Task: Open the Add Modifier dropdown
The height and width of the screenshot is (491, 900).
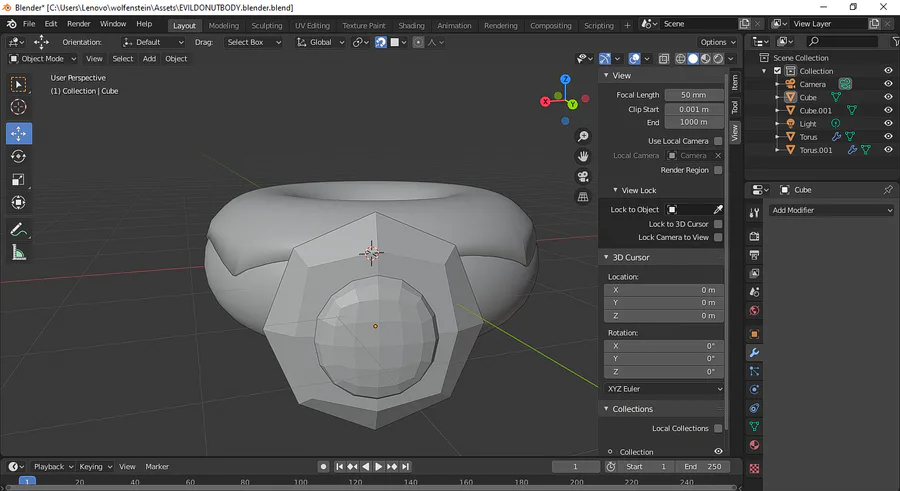Action: 832,210
